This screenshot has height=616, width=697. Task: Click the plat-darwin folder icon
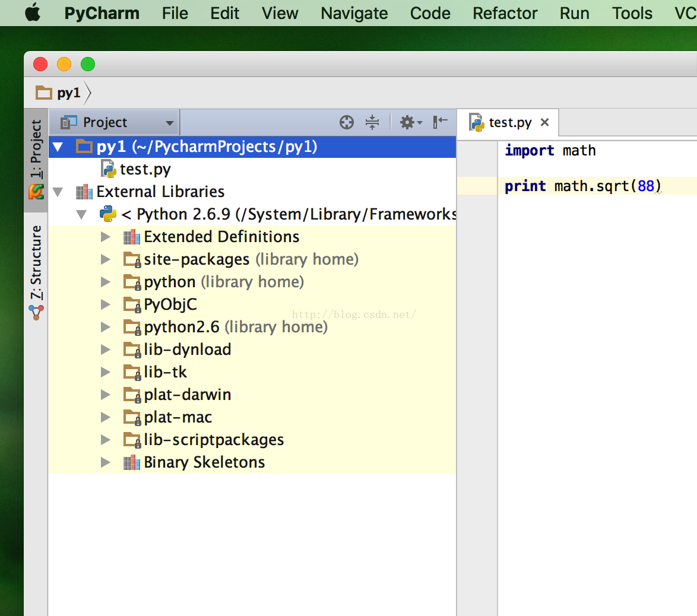click(132, 395)
